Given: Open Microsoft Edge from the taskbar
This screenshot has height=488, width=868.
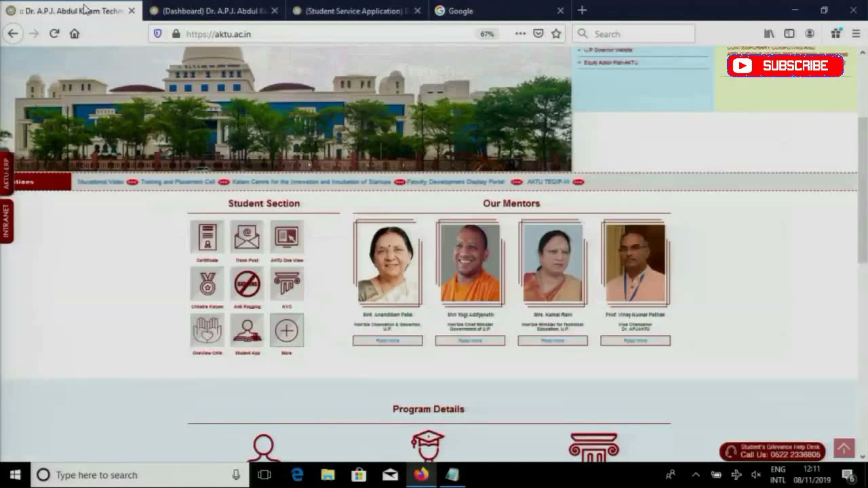Looking at the screenshot, I should 297,474.
